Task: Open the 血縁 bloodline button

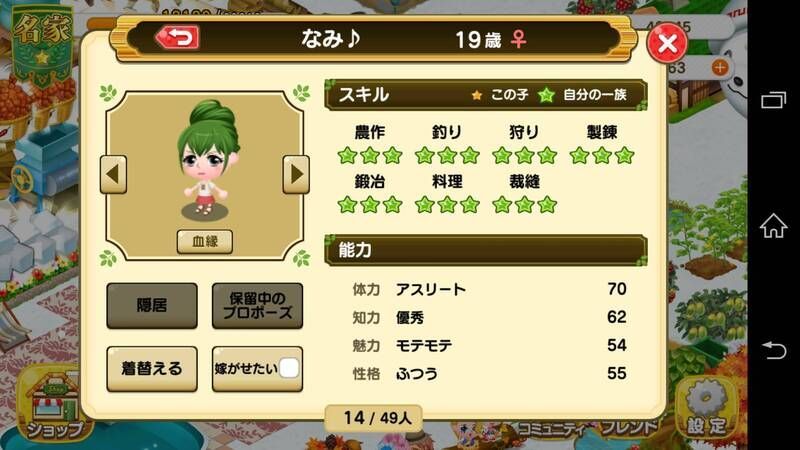Action: 205,241
